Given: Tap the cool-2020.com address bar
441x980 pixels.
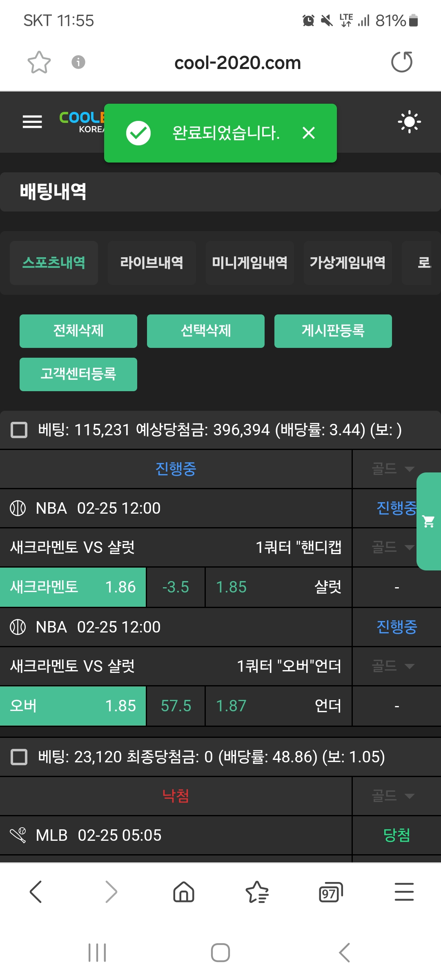Looking at the screenshot, I should tap(237, 63).
